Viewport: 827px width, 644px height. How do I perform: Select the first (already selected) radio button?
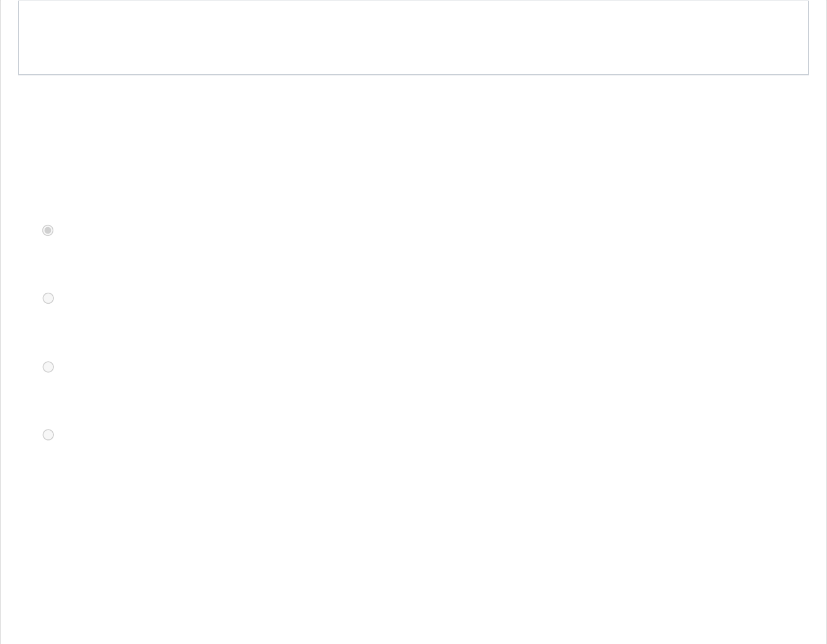click(48, 231)
